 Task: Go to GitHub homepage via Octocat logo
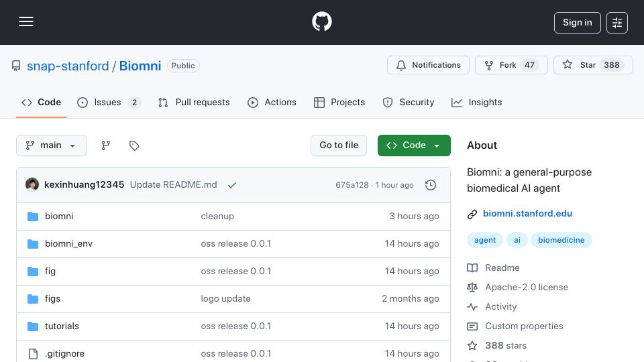coord(321,21)
